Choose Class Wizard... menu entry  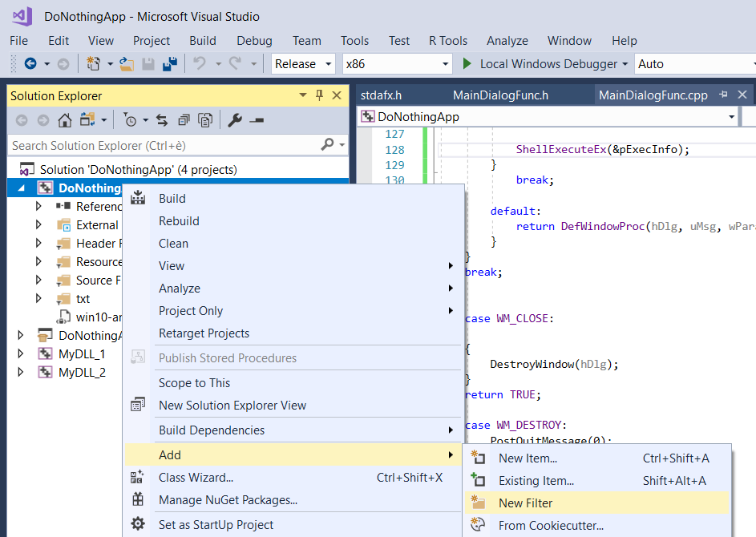(x=293, y=478)
